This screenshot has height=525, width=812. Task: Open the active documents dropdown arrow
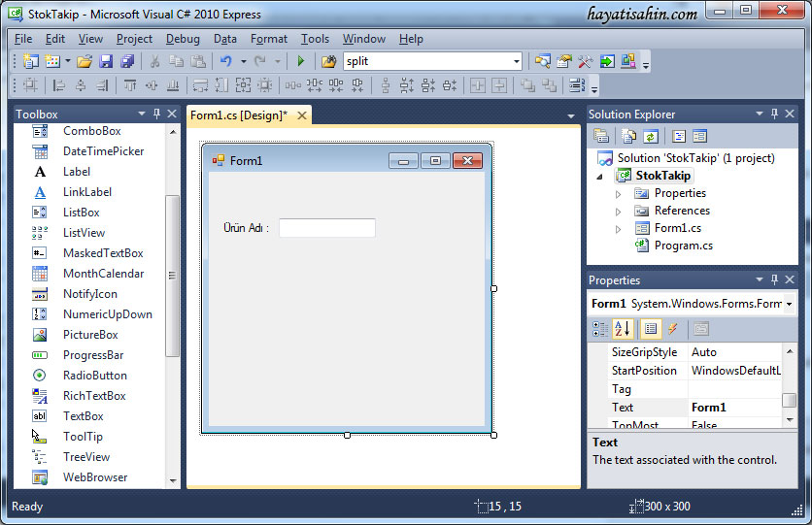tap(571, 115)
